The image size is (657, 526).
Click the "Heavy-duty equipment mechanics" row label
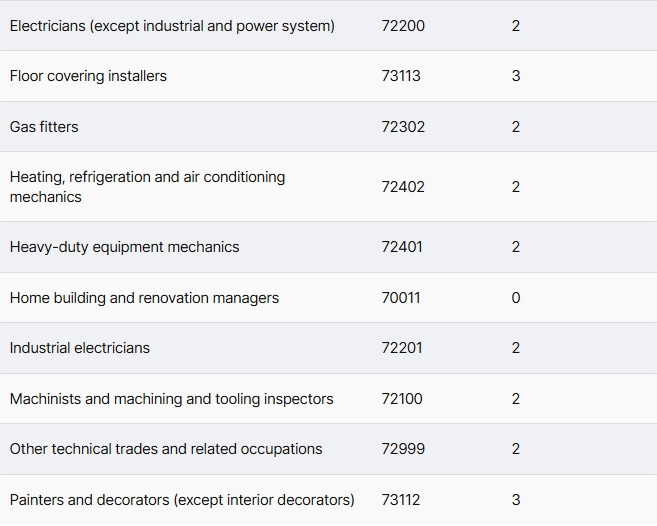(x=125, y=247)
